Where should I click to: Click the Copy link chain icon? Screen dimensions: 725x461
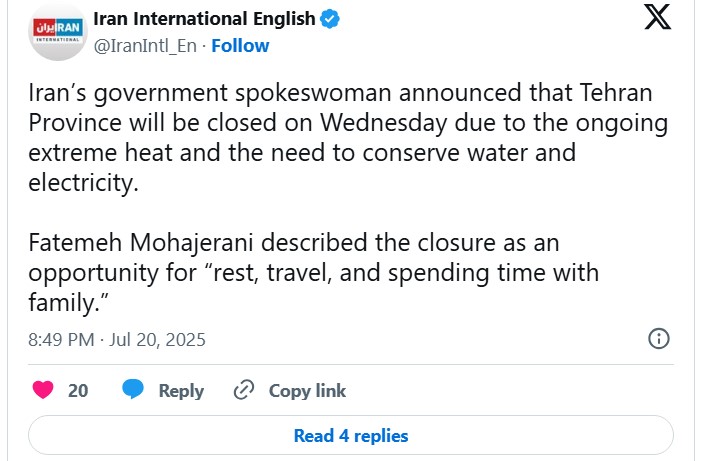tap(244, 391)
